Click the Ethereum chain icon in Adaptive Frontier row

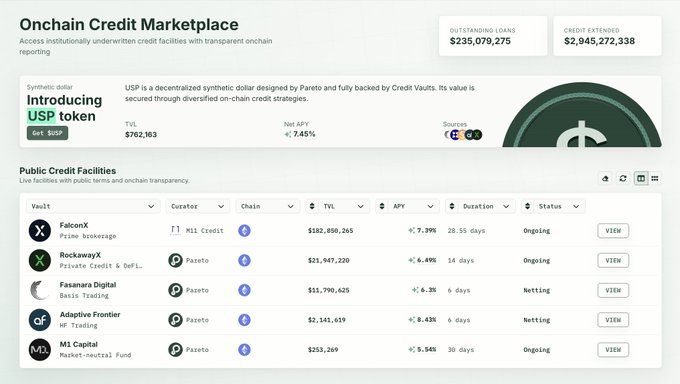(x=245, y=320)
